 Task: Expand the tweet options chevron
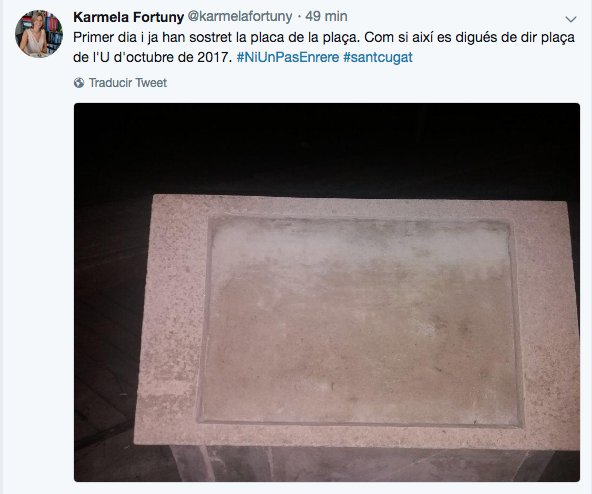pos(570,19)
